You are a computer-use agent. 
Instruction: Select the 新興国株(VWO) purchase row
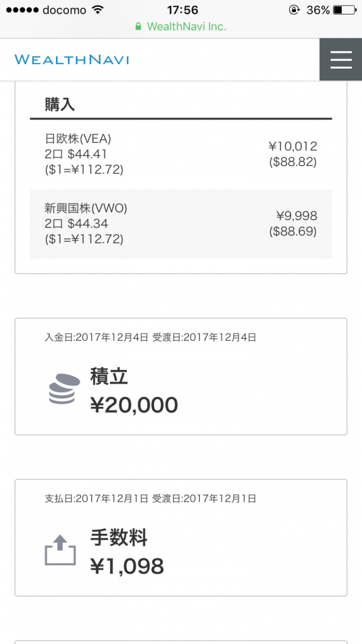[x=181, y=224]
